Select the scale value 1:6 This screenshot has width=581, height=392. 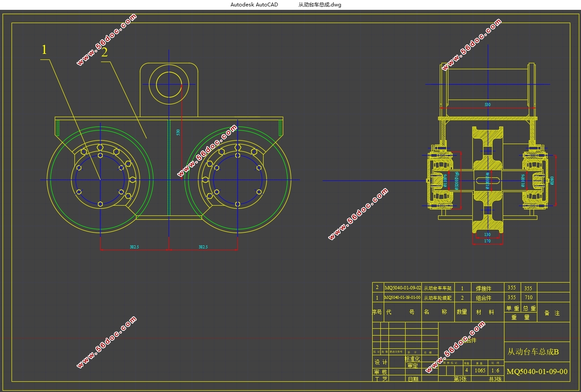[x=495, y=371]
